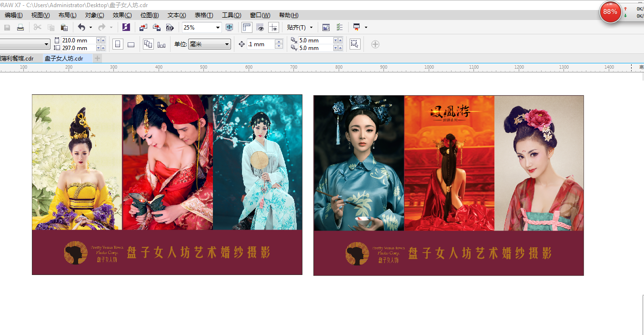Click the full-screen preview icon
Viewport: 644px width, 335px height.
pos(229,28)
